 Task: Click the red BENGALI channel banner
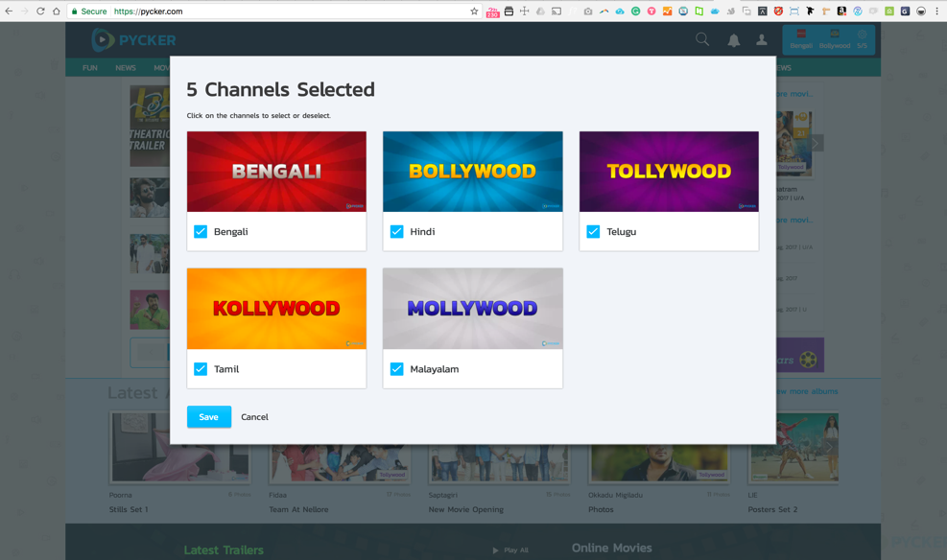276,172
